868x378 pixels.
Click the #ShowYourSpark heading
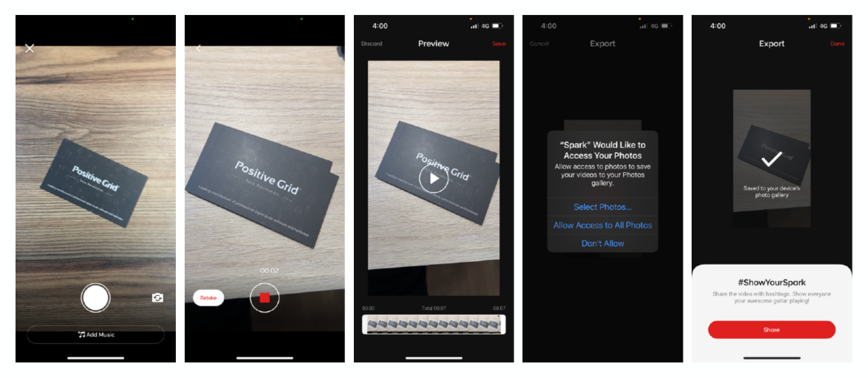pyautogui.click(x=771, y=283)
